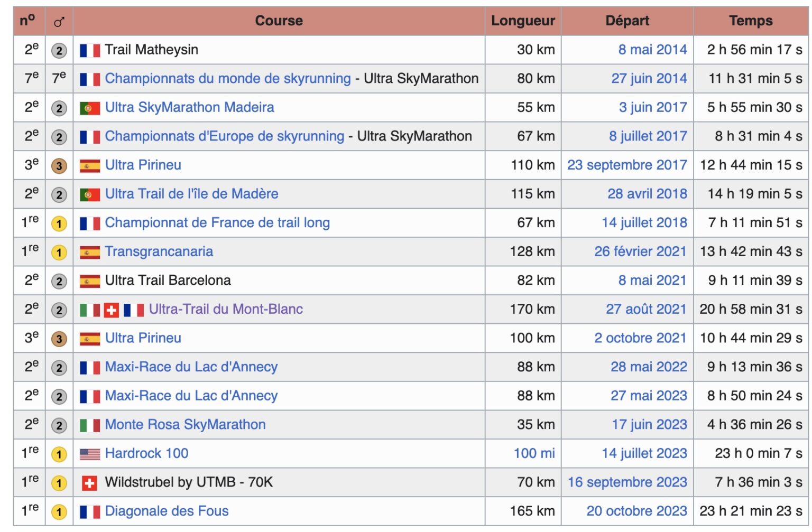This screenshot has height=532, width=812.
Task: Click the Swiss flag beside Wildstrubel by UTMB
Action: pyautogui.click(x=90, y=483)
